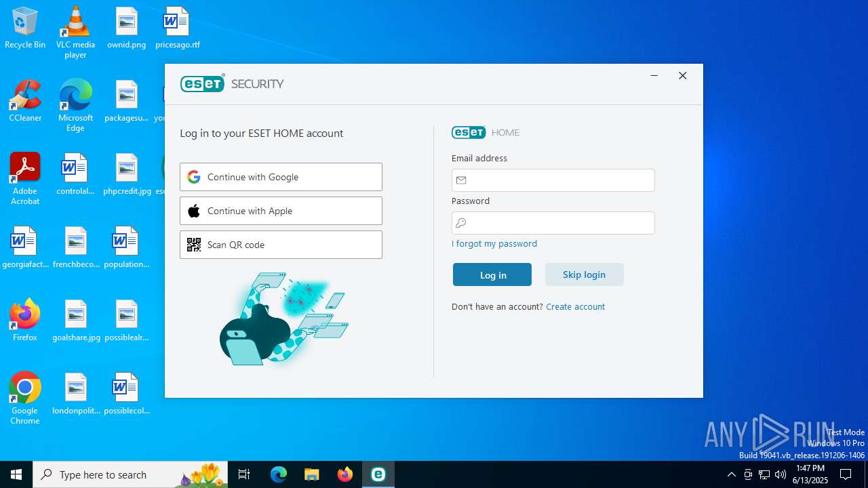Select the Microsoft Edge desktop shortcut
The height and width of the screenshot is (488, 868).
(x=75, y=106)
